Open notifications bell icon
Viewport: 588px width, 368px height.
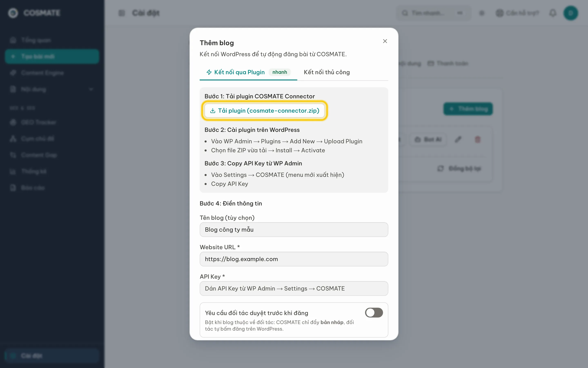point(553,13)
